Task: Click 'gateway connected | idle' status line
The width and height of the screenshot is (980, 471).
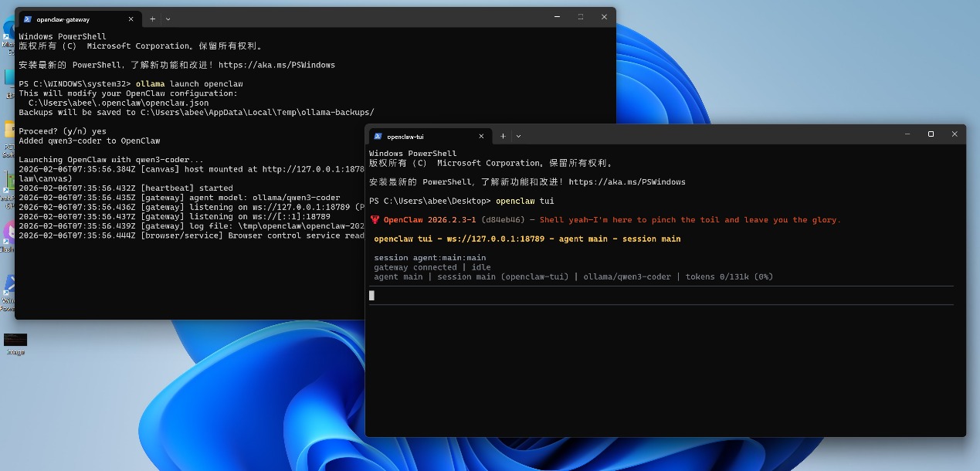Action: pos(432,267)
